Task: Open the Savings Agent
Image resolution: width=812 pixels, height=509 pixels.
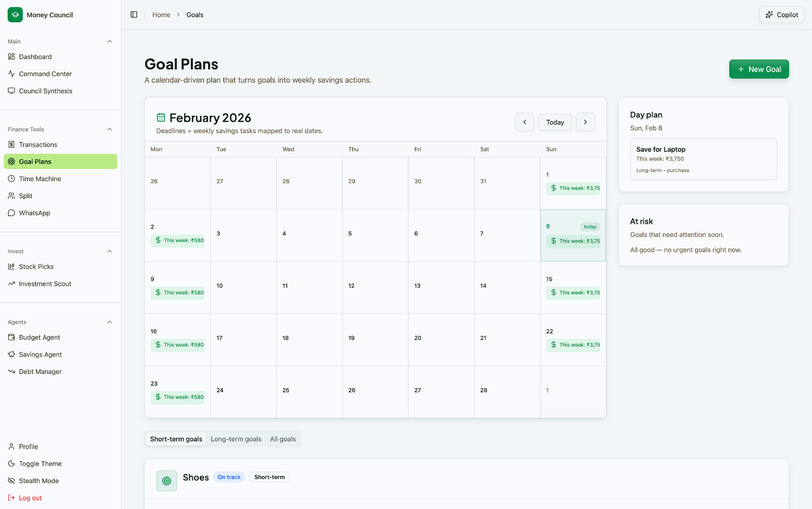Action: pos(40,355)
